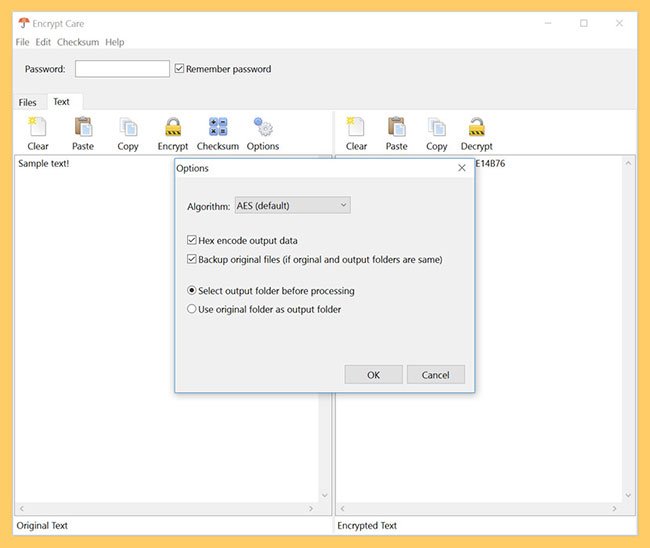This screenshot has height=548, width=650.
Task: Click Copy icon in Encrypted Text toolbar
Action: pos(437,128)
